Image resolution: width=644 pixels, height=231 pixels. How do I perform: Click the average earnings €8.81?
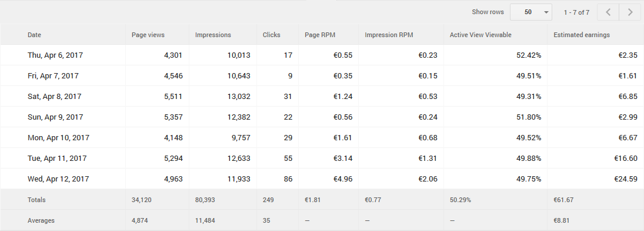pos(562,220)
